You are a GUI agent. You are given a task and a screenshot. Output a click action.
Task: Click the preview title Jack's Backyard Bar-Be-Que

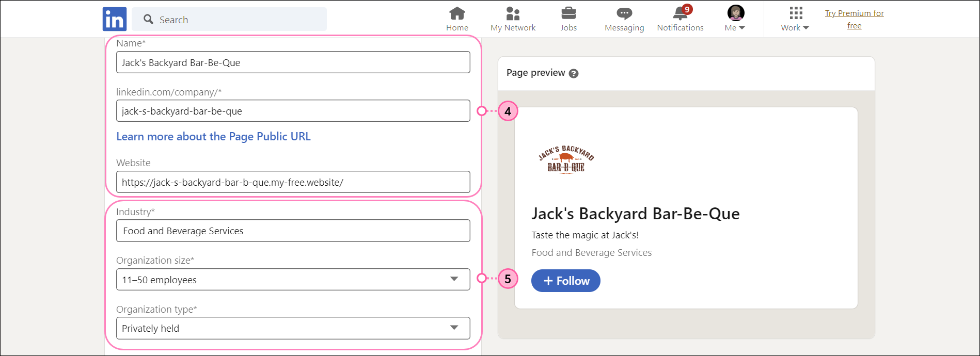(x=636, y=214)
